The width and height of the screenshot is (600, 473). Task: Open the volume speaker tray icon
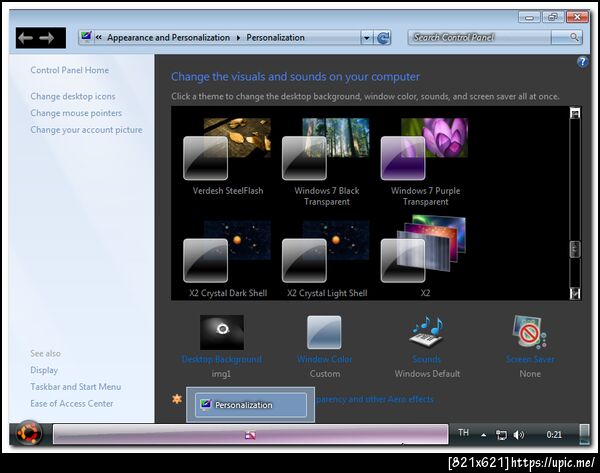click(518, 435)
